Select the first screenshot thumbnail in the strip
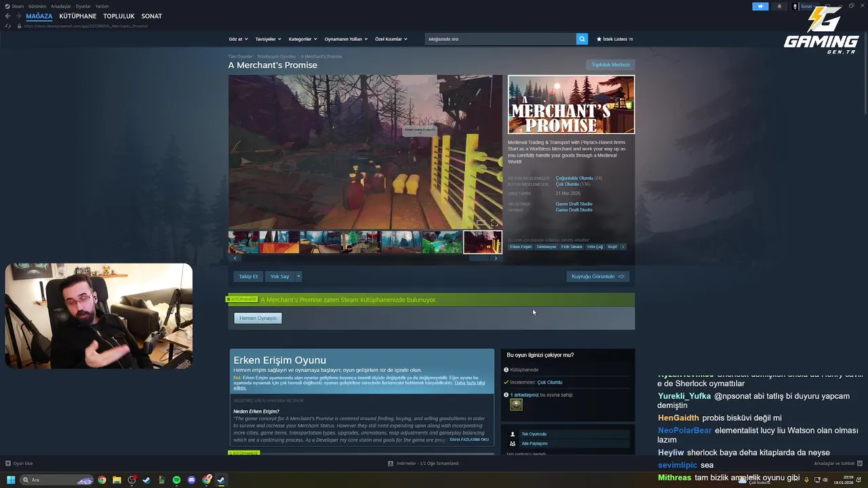 (243, 242)
